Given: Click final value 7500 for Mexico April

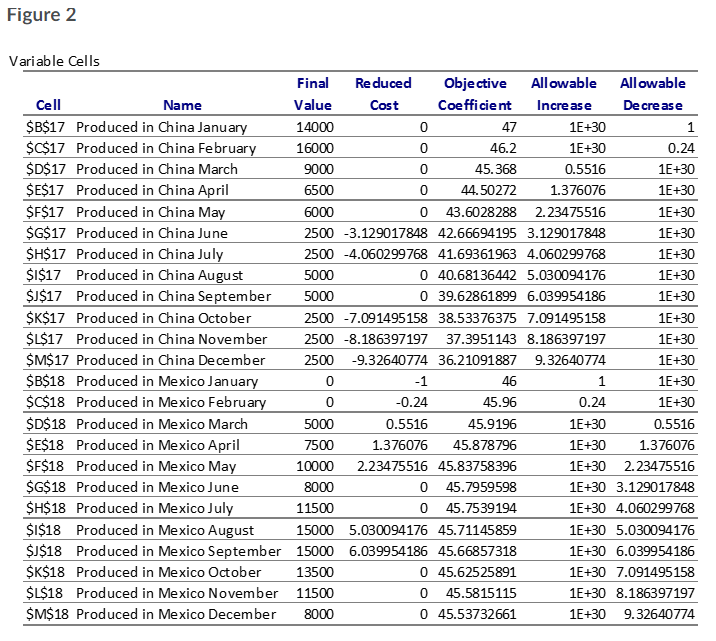Looking at the screenshot, I should coord(319,445).
